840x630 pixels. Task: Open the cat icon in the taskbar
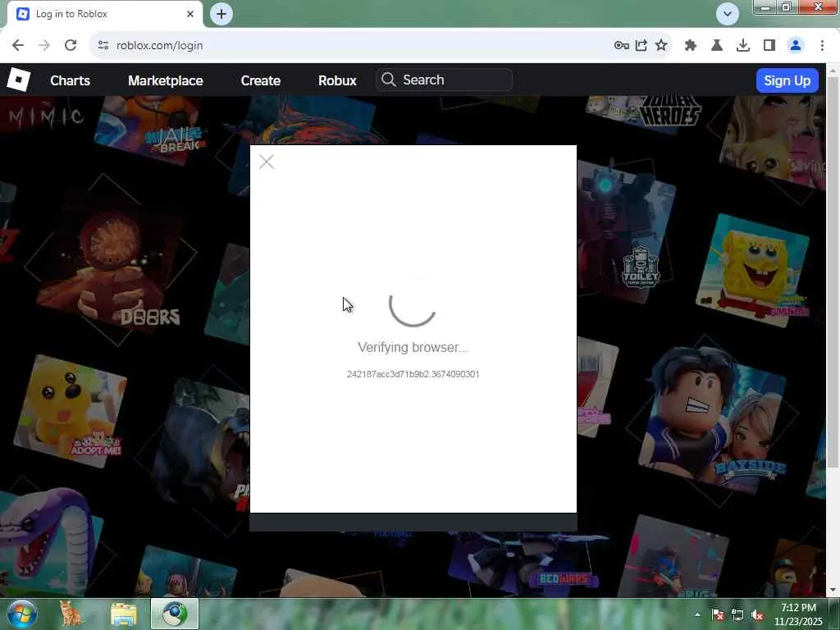point(72,614)
